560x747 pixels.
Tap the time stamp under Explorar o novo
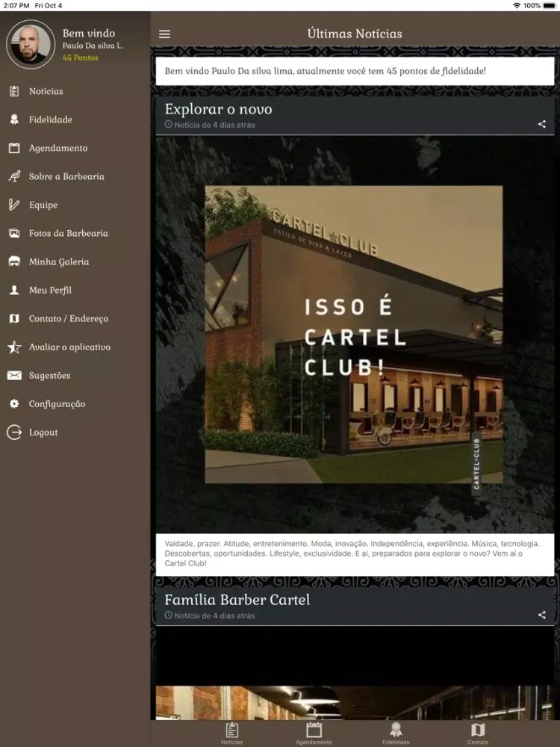(x=210, y=125)
